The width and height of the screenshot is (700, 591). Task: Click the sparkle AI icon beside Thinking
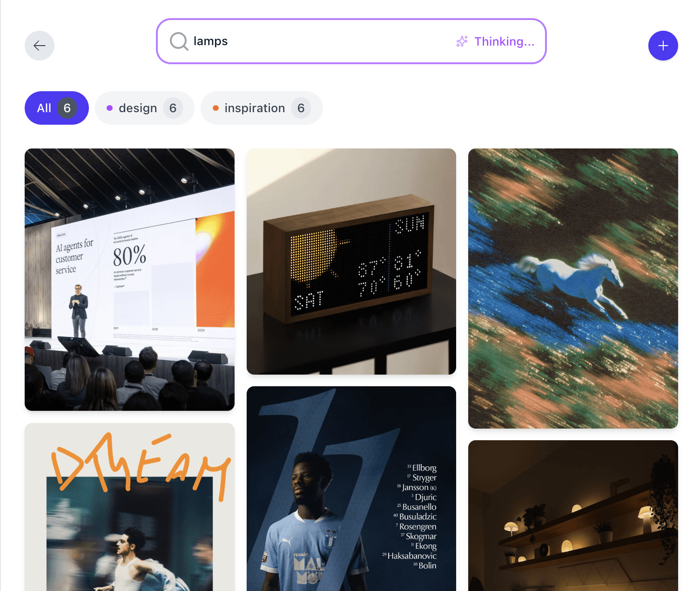point(462,41)
